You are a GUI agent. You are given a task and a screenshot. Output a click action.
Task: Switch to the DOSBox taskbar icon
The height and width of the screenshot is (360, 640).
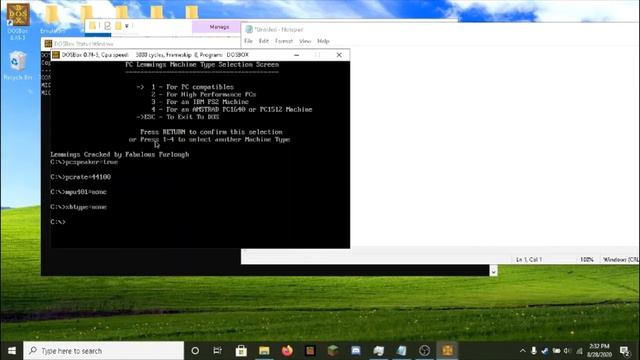[447, 351]
